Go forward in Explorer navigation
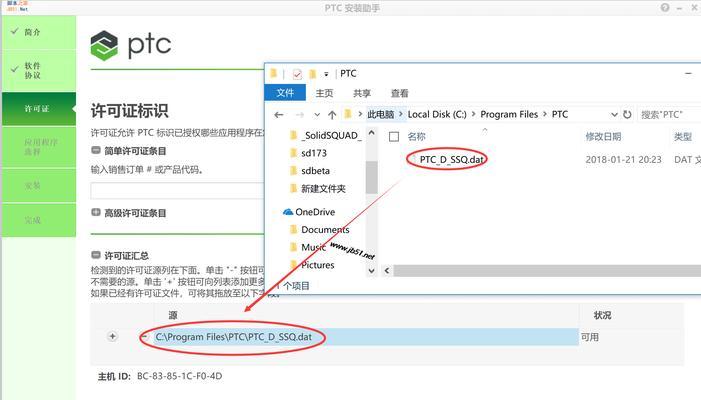The height and width of the screenshot is (400, 701). pos(300,115)
